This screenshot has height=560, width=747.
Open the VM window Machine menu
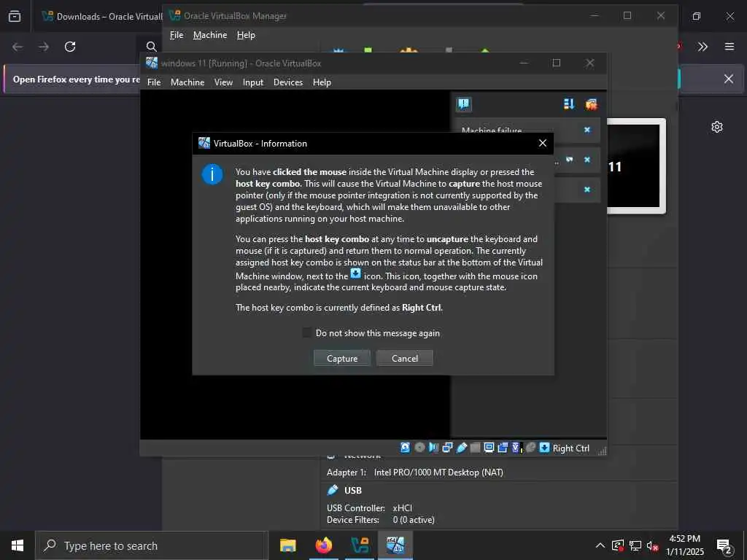point(187,82)
